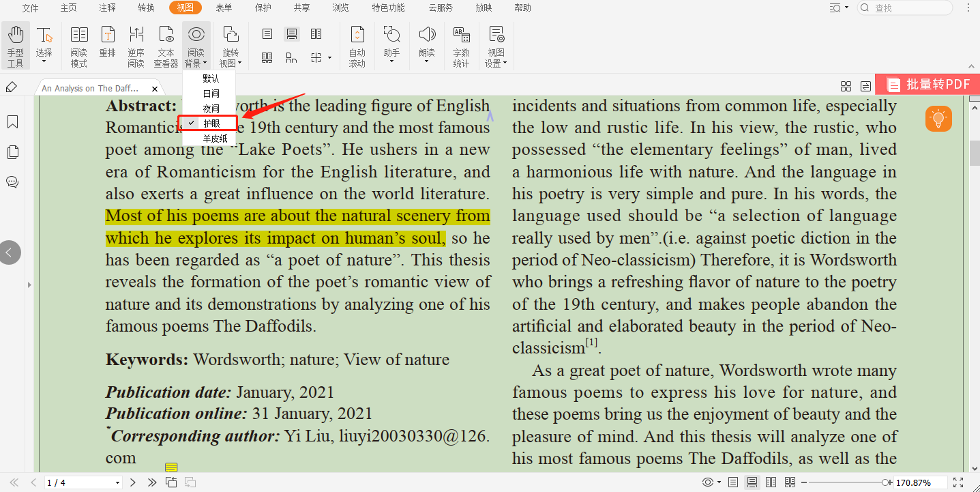This screenshot has width=980, height=492.
Task: Choose Night (夜间) reading background
Action: point(211,108)
